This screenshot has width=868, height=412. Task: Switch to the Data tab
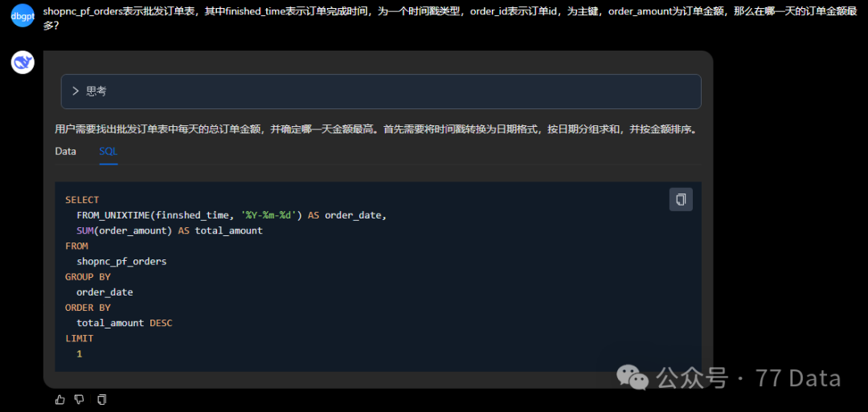click(65, 151)
